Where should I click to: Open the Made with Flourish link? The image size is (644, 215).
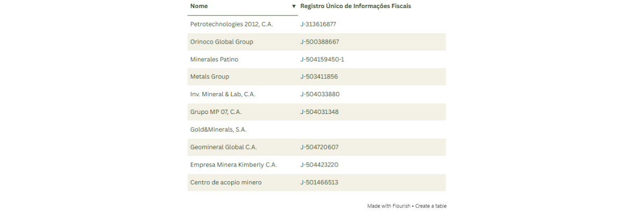[x=389, y=206]
